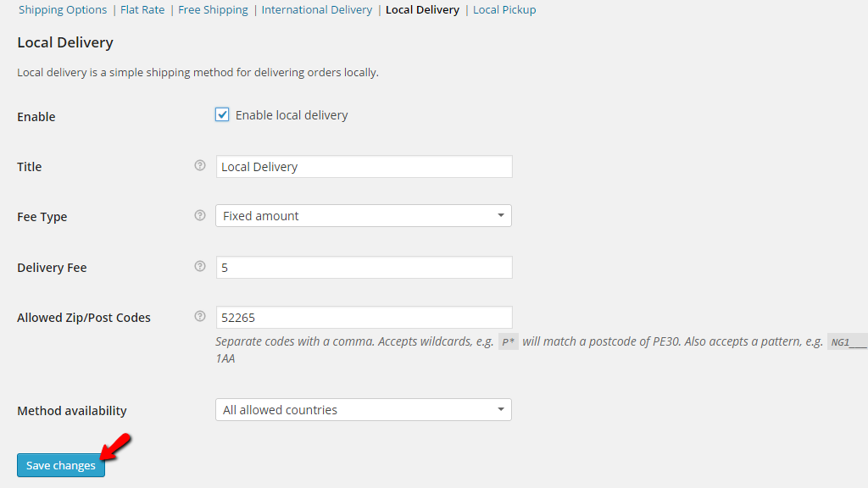
Task: Click the Delivery Fee question mark icon
Action: coord(199,266)
